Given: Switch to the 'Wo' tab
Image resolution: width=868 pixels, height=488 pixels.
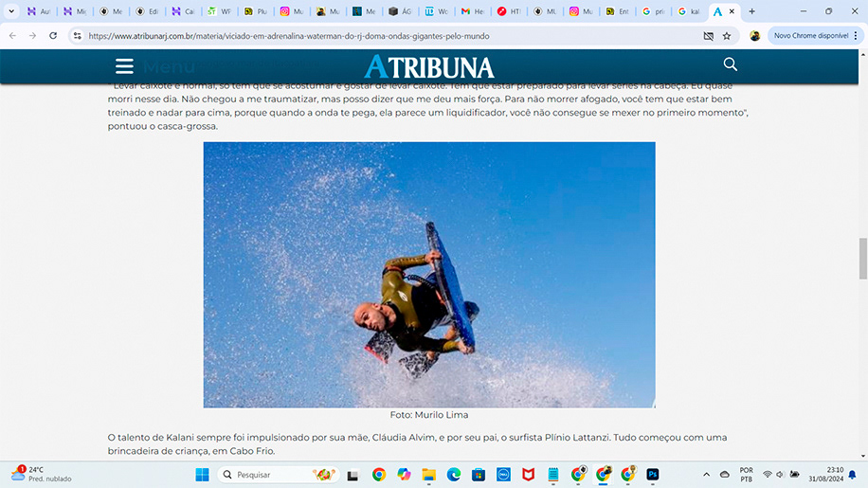Looking at the screenshot, I should (436, 11).
